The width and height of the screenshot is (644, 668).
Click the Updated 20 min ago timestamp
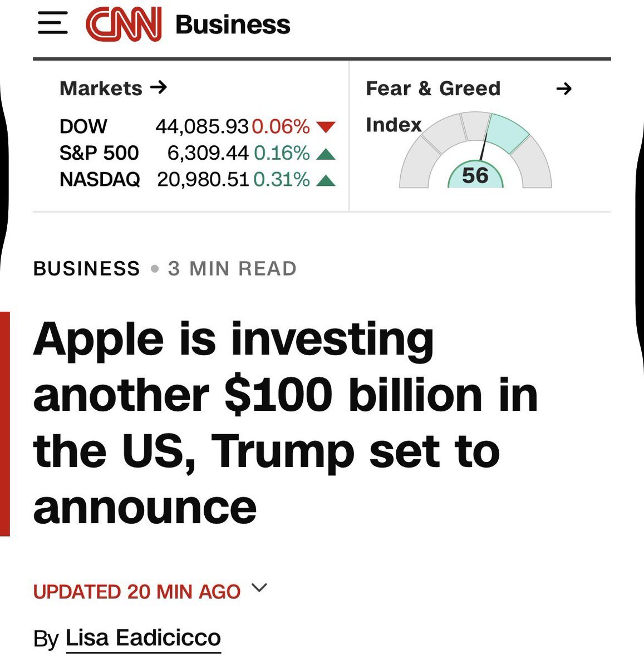137,592
